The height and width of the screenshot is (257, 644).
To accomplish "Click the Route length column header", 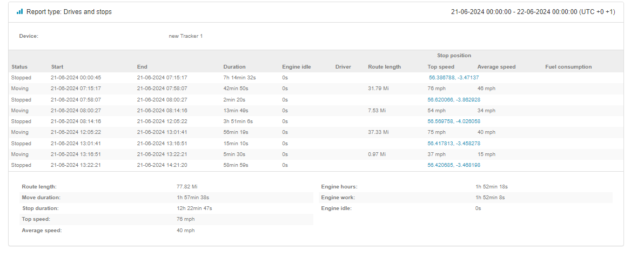I will [384, 67].
